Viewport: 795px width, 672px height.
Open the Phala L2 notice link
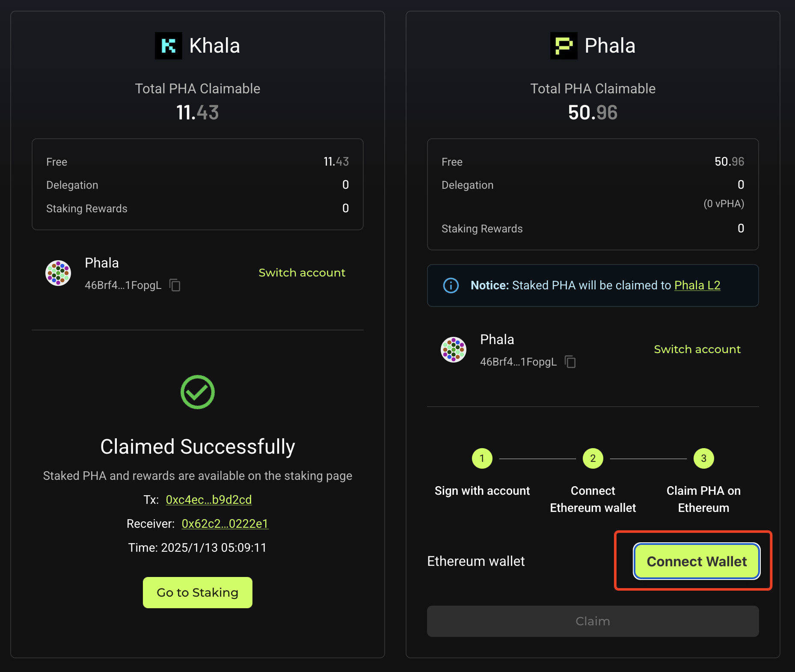tap(697, 285)
